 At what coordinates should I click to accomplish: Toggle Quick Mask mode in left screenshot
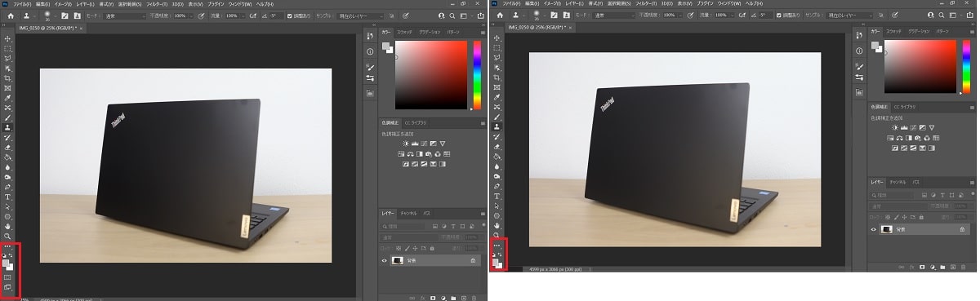7,277
